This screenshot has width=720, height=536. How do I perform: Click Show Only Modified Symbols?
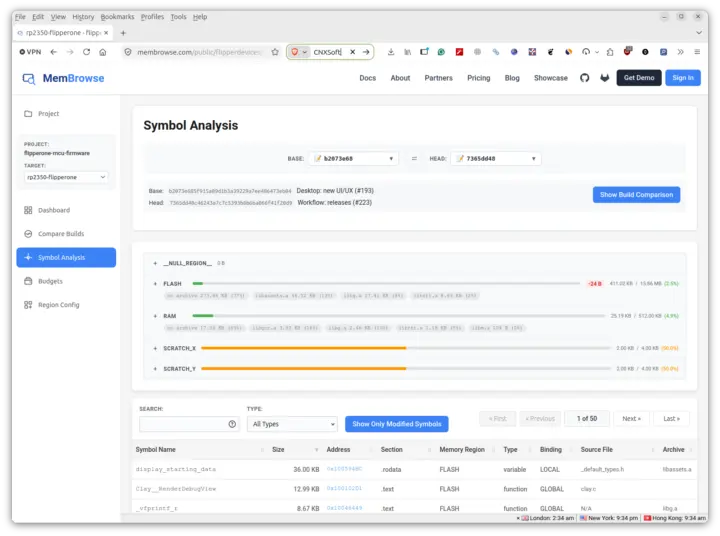click(x=397, y=424)
